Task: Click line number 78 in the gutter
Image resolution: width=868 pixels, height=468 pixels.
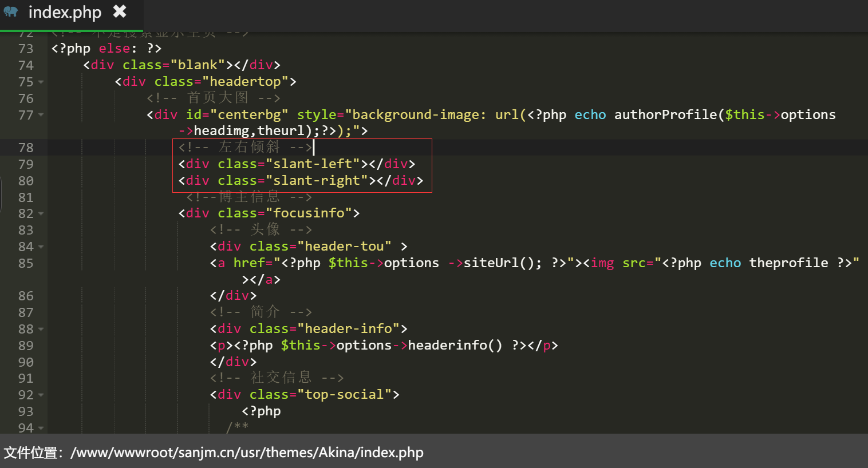Action: pos(26,148)
